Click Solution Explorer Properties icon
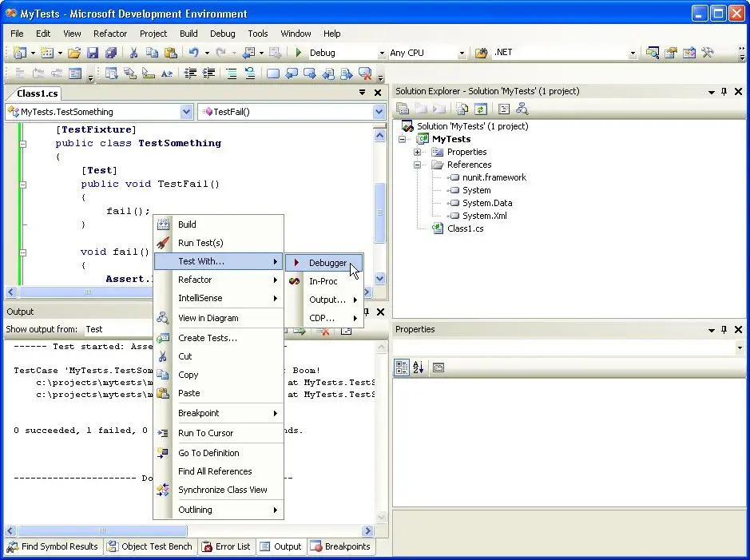The height and width of the screenshot is (560, 750). coord(403,109)
